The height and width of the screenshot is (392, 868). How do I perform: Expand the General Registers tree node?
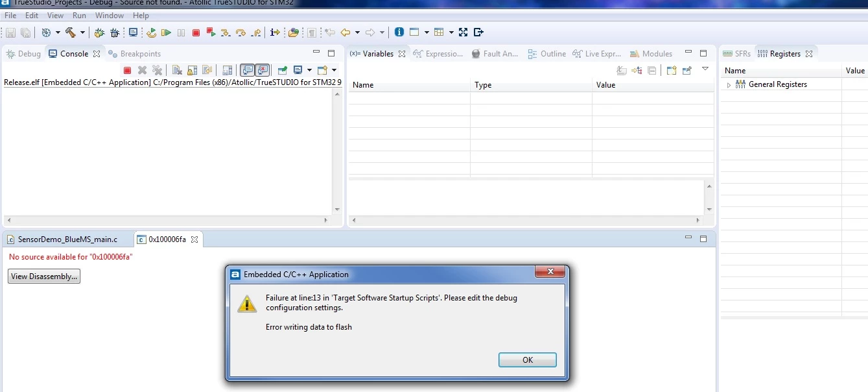click(729, 85)
